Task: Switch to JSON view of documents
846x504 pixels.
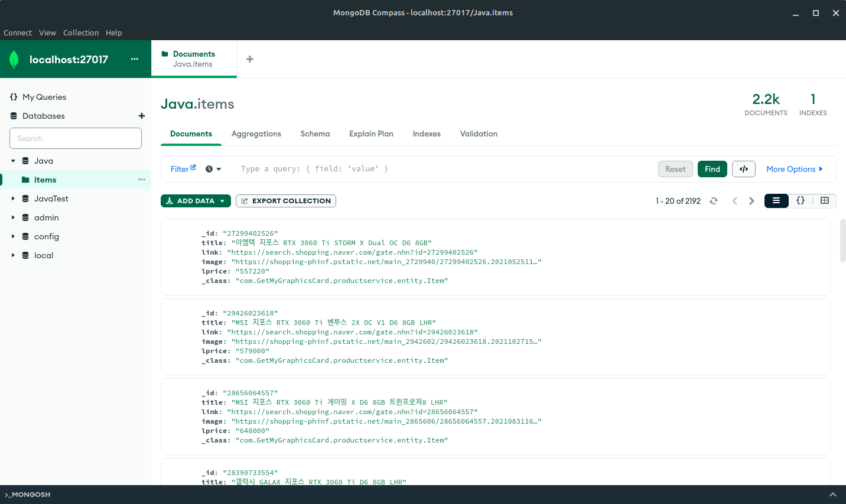Action: pos(801,201)
